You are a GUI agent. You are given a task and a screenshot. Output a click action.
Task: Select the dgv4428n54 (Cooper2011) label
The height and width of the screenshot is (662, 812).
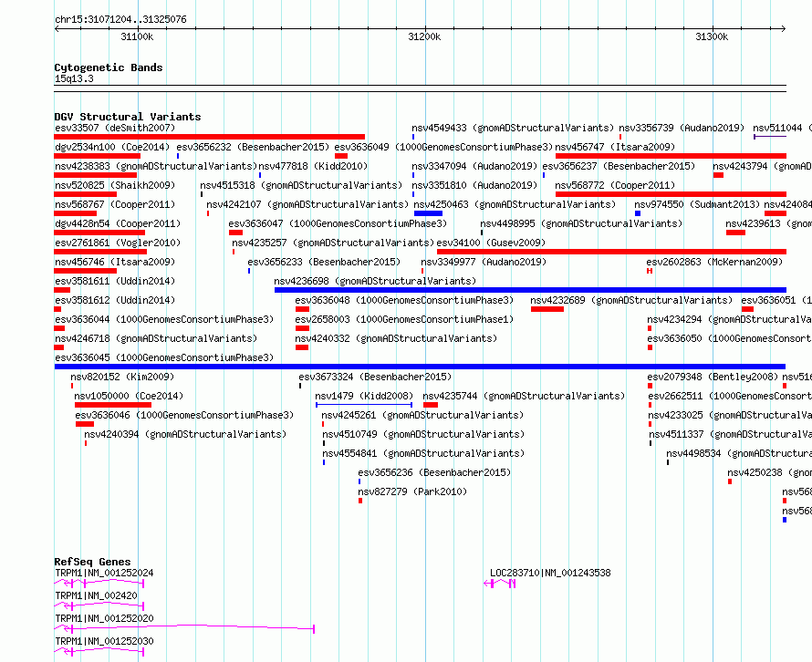pyautogui.click(x=118, y=223)
